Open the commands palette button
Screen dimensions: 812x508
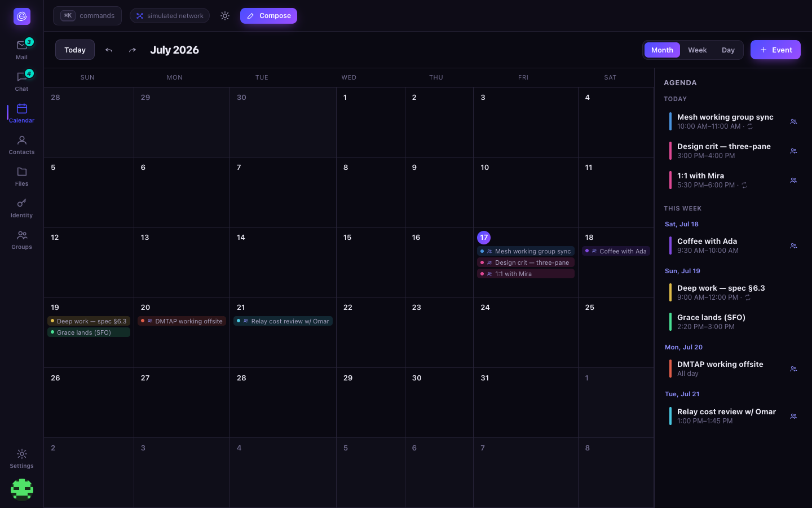pyautogui.click(x=87, y=16)
